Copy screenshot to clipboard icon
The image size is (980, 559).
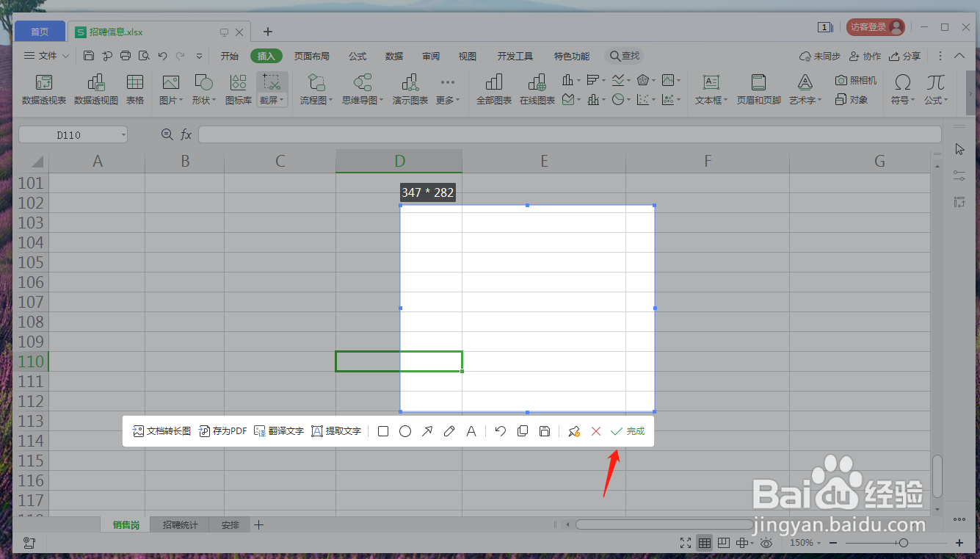coord(523,431)
